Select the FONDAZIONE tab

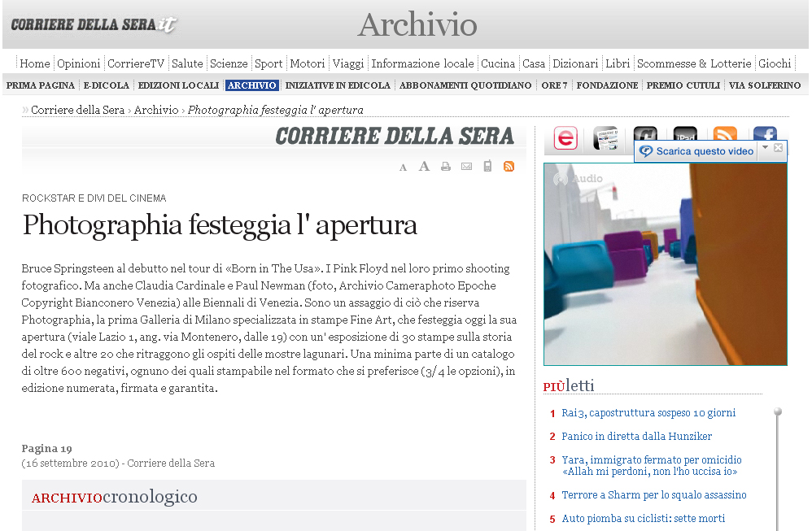[x=607, y=85]
